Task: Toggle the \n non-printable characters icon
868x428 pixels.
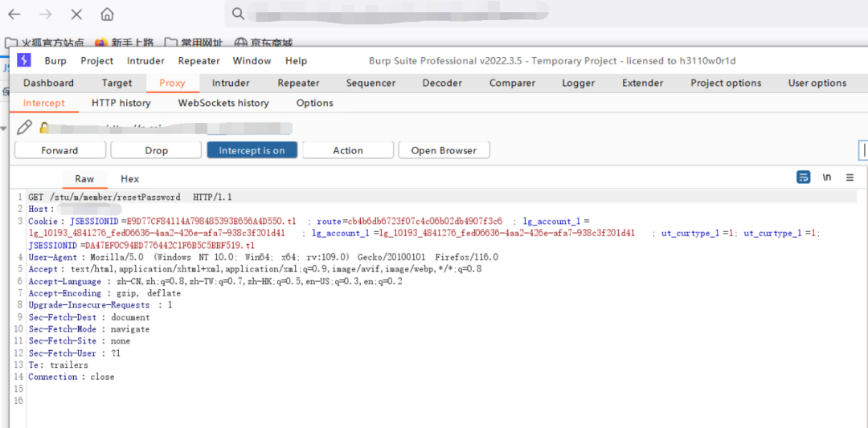Action: tap(826, 177)
